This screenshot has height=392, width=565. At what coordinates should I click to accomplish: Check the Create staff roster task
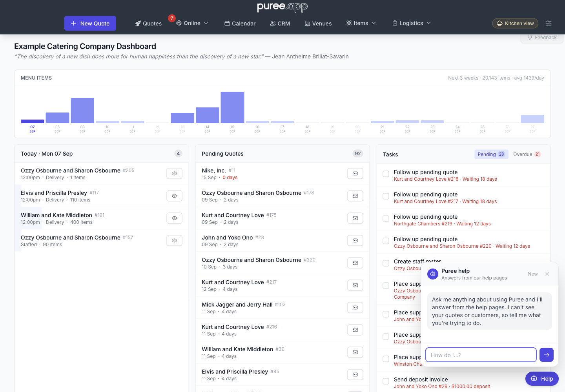pyautogui.click(x=386, y=263)
